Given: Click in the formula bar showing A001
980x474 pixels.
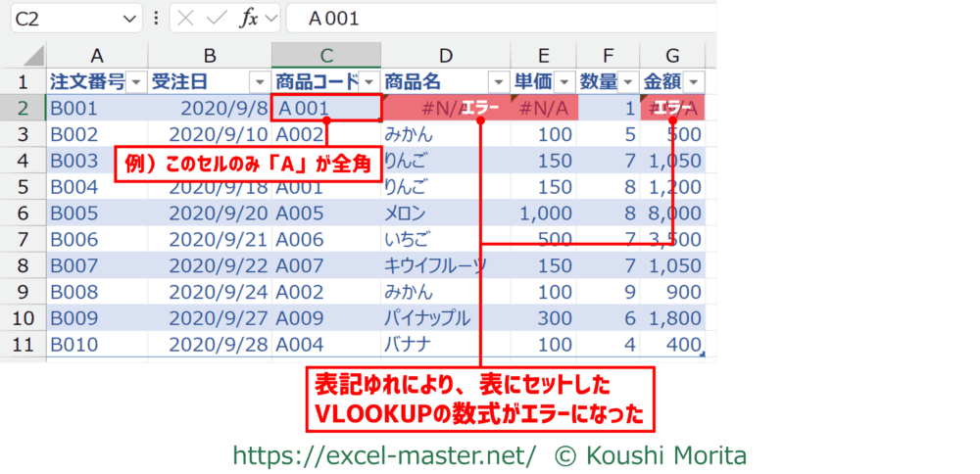Looking at the screenshot, I should (x=490, y=19).
